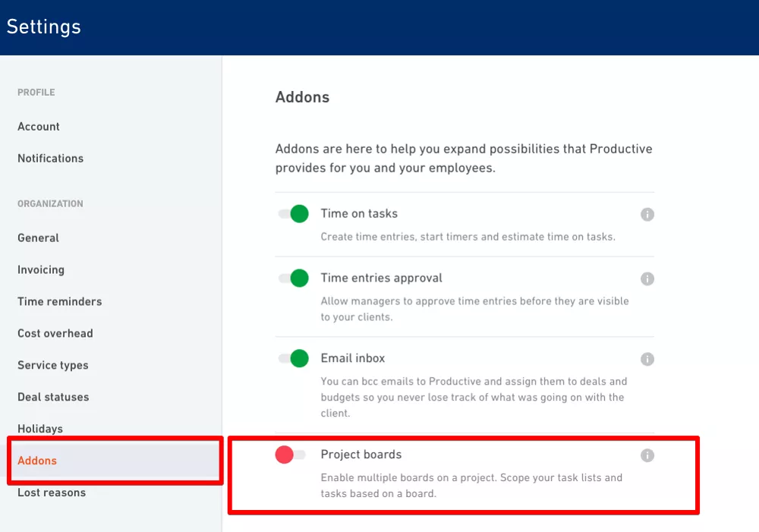Click the Addons page heading

[303, 97]
